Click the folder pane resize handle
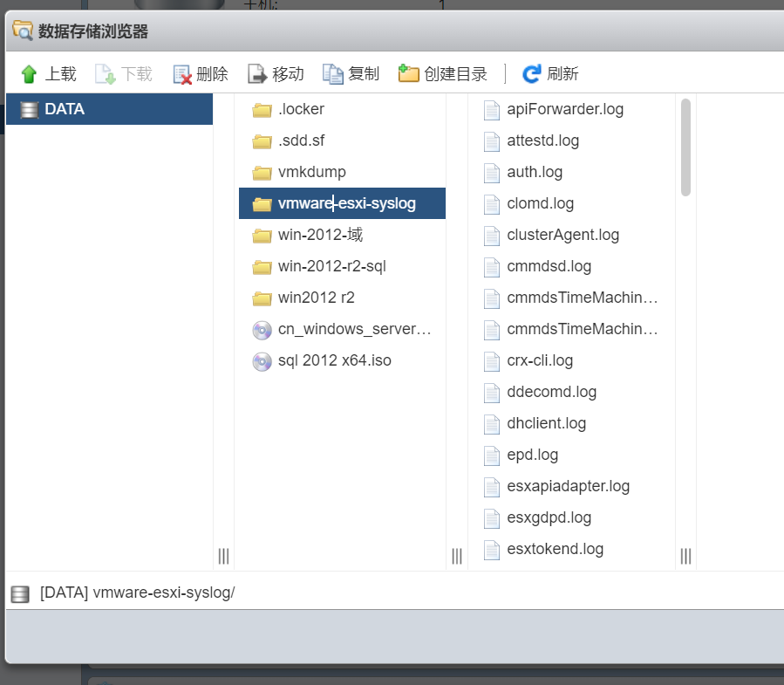 click(x=457, y=556)
